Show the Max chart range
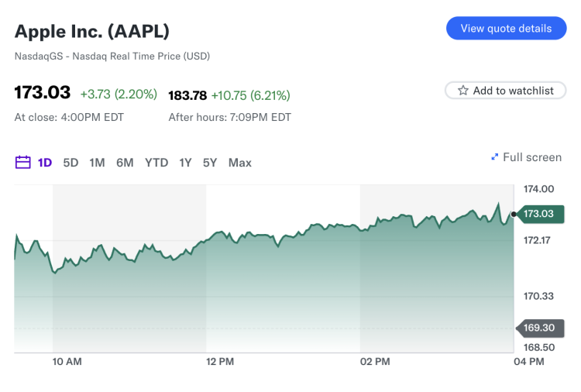Screen dimensions: 581x392 pos(240,163)
